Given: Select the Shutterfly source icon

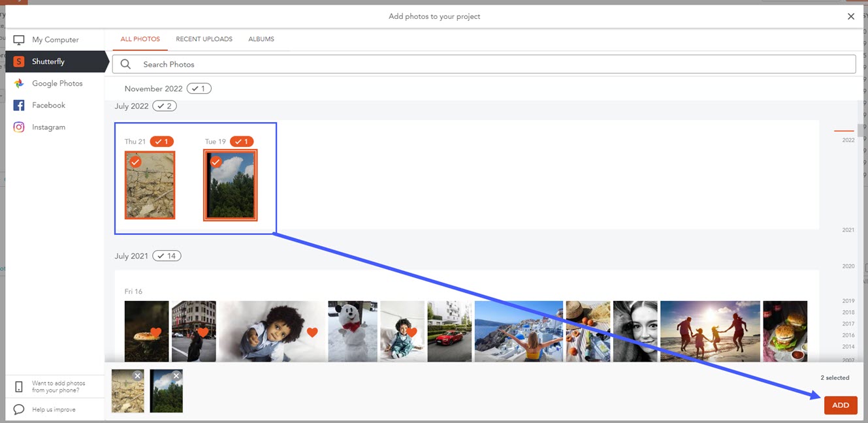Looking at the screenshot, I should click(x=19, y=61).
